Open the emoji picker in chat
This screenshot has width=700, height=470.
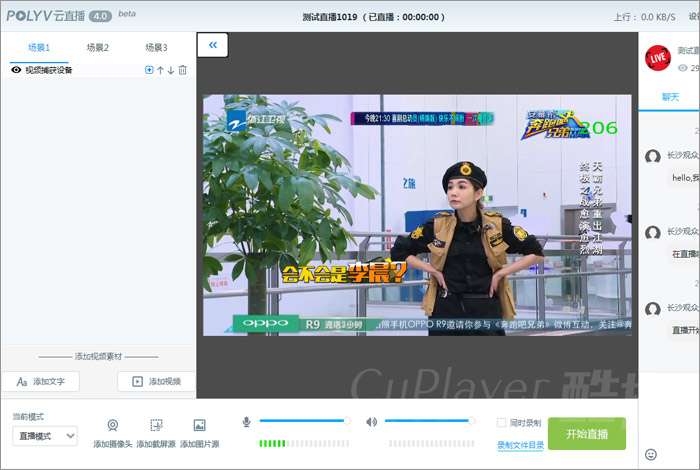coord(651,454)
